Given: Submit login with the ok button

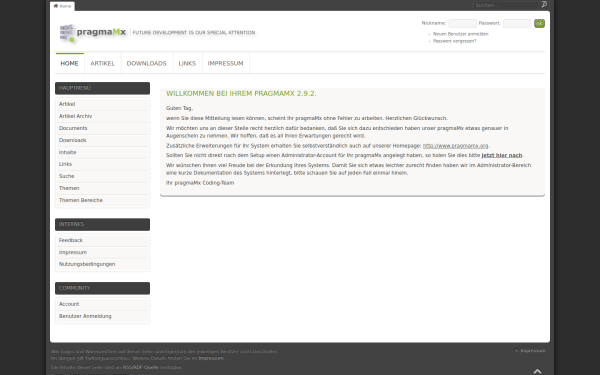Looking at the screenshot, I should point(539,23).
